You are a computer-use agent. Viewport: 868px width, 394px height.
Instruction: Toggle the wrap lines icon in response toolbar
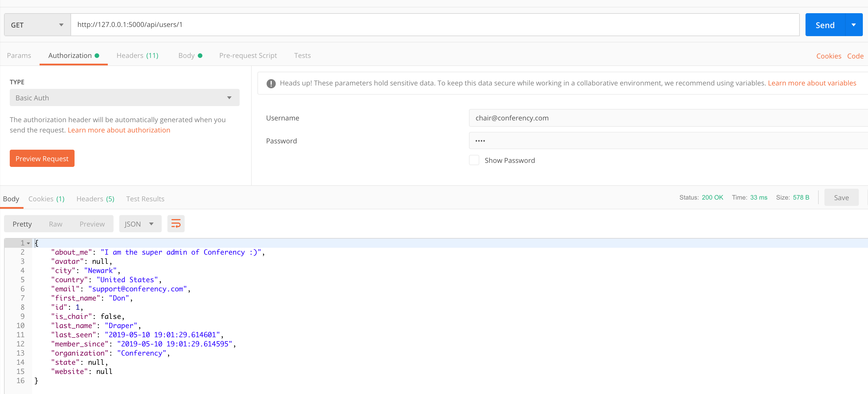176,223
